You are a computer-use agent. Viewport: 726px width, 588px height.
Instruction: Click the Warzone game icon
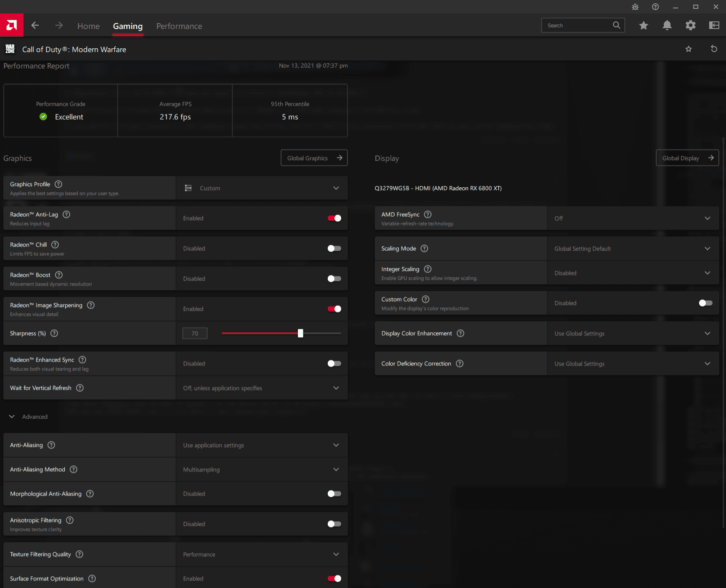coord(10,49)
